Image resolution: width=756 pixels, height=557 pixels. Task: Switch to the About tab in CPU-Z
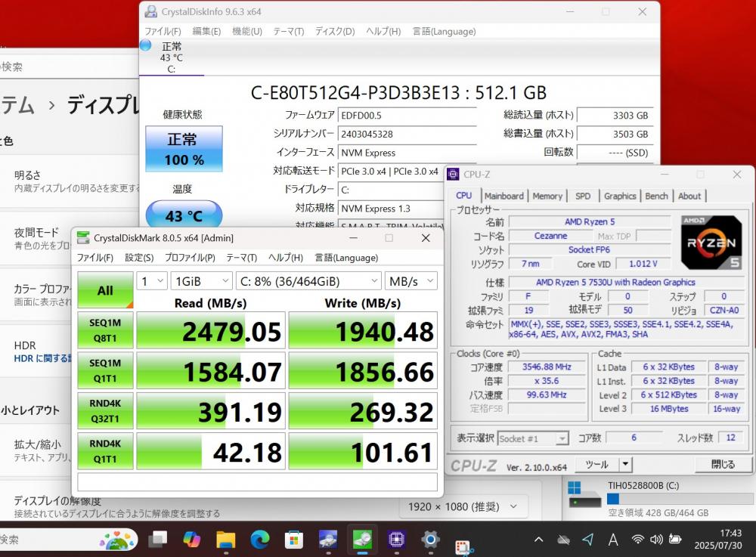[x=689, y=196]
